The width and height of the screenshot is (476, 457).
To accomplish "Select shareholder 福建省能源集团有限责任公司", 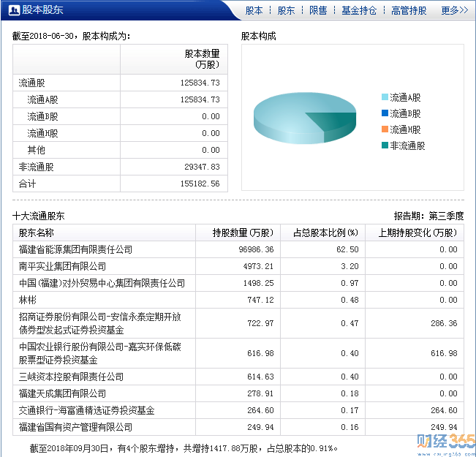I will [75, 249].
